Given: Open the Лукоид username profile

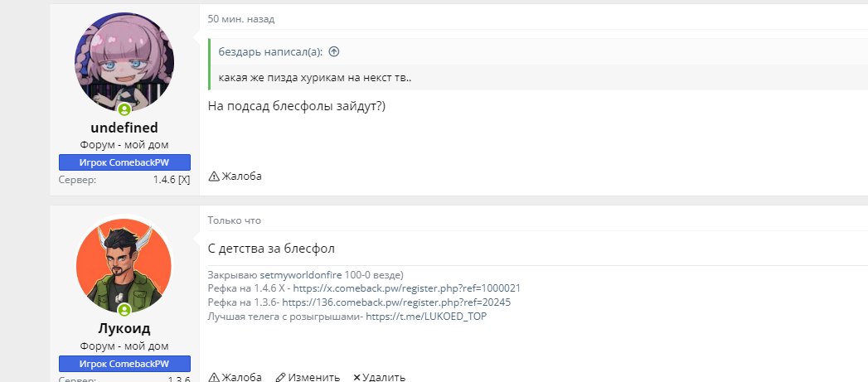Looking at the screenshot, I should tap(124, 329).
